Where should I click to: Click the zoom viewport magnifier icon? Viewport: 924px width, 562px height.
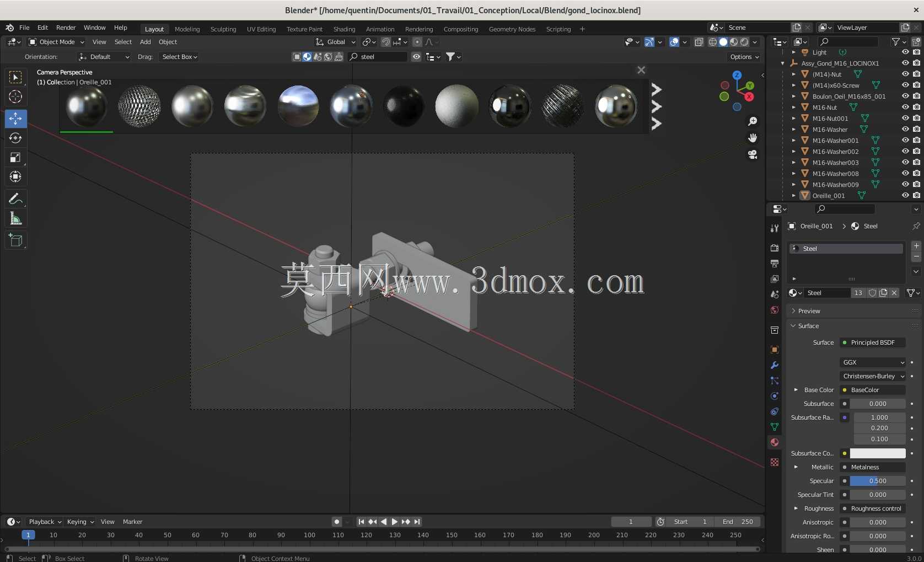click(753, 121)
